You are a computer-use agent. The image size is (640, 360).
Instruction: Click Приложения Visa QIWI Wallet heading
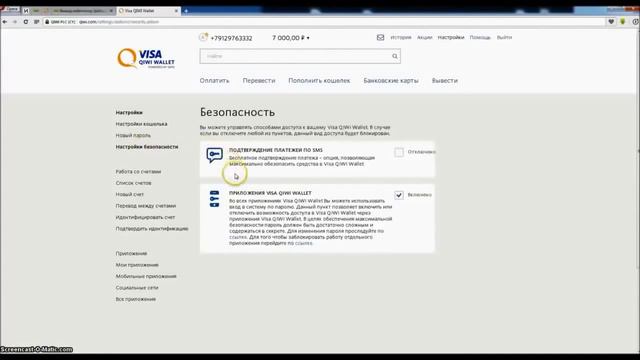click(x=270, y=193)
